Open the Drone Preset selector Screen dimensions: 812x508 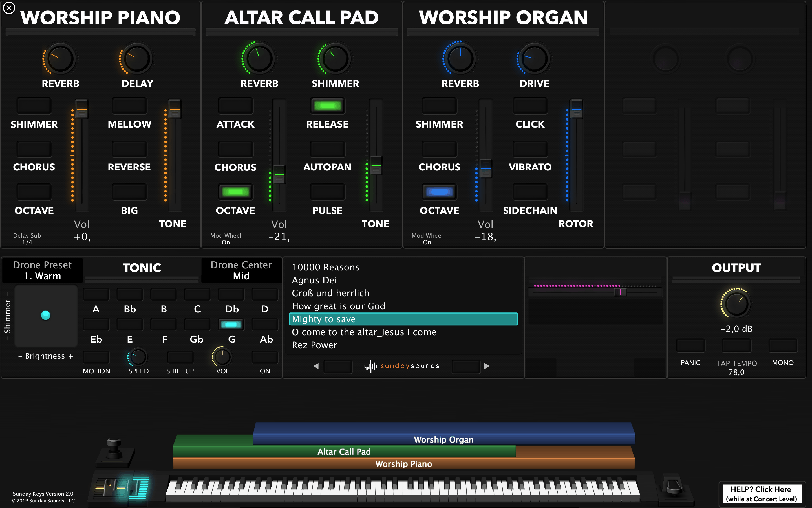tap(42, 270)
